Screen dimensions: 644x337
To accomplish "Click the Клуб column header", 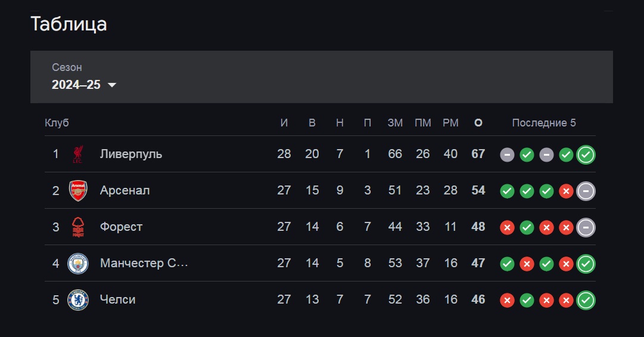I will click(57, 123).
